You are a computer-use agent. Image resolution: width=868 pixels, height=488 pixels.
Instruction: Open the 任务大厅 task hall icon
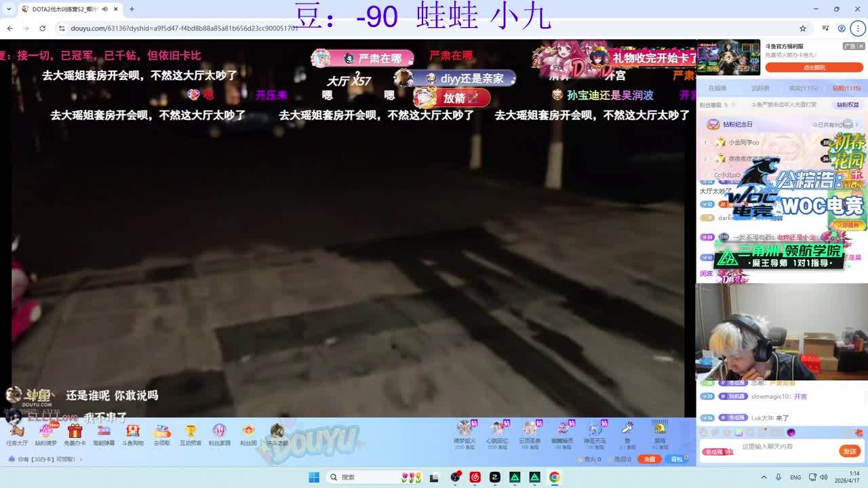pyautogui.click(x=17, y=433)
